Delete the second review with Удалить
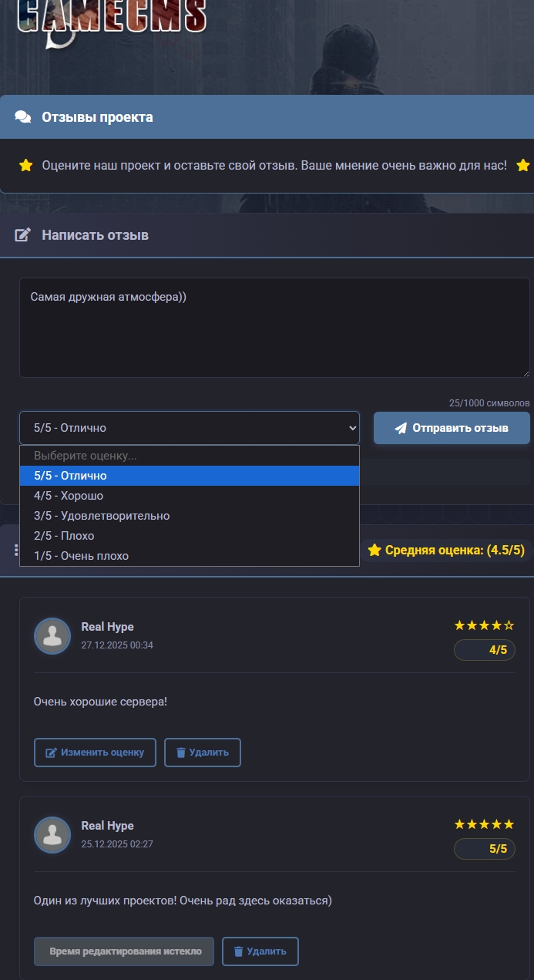The height and width of the screenshot is (980, 534). click(260, 951)
